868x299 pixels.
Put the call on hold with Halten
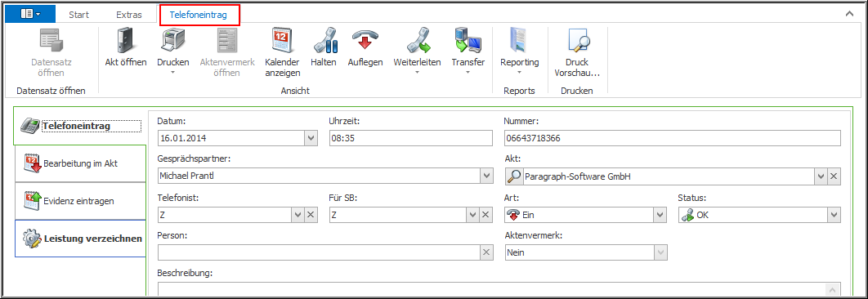[x=324, y=48]
